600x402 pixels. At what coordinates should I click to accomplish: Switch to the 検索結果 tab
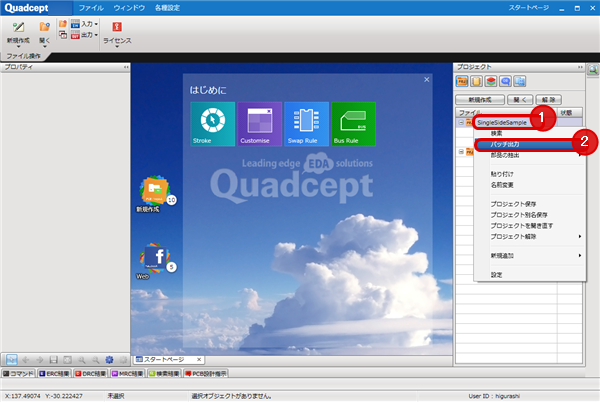[x=164, y=374]
